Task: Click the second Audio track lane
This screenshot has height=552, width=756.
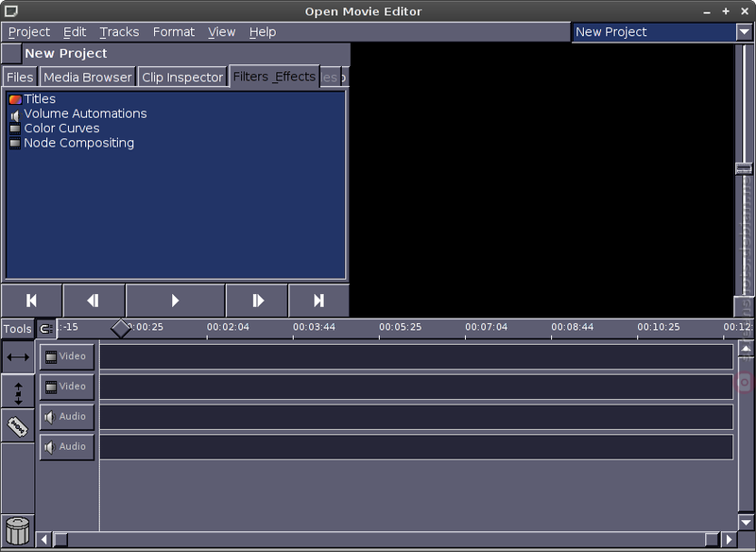Action: coord(417,447)
